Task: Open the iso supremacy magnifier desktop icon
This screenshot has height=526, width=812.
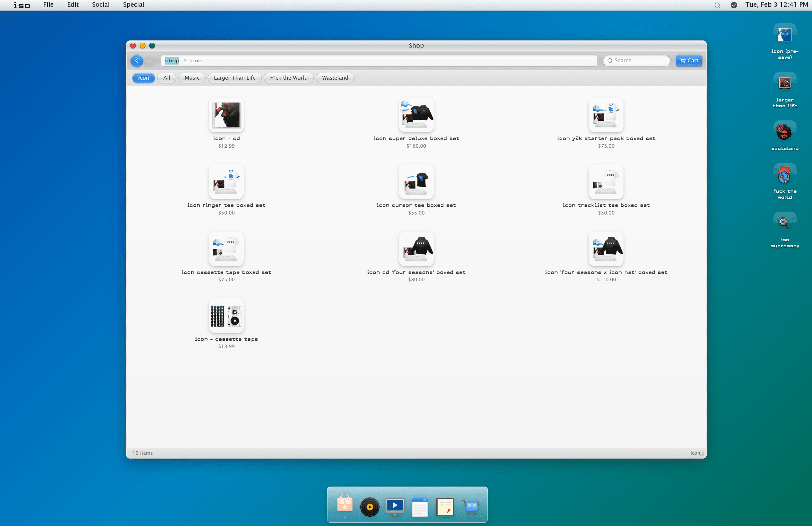Action: click(x=784, y=223)
